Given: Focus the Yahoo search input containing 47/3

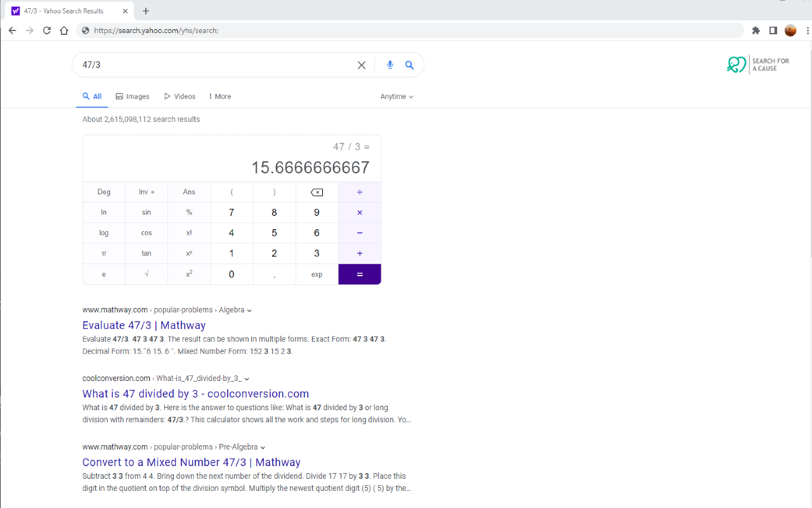Looking at the screenshot, I should click(x=216, y=65).
